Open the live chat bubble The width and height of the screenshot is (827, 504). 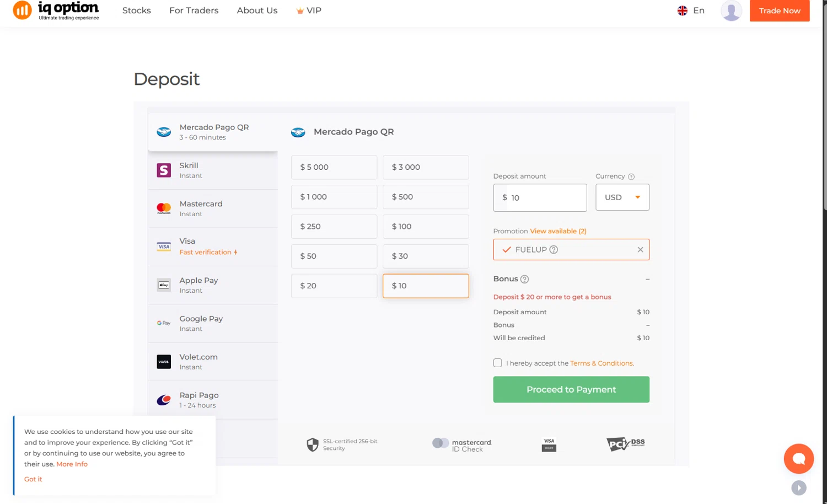click(799, 459)
